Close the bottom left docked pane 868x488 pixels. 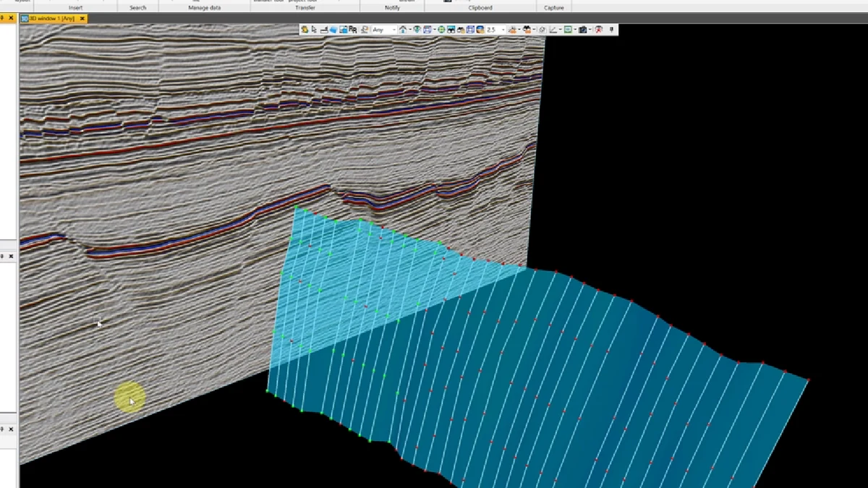pos(12,429)
